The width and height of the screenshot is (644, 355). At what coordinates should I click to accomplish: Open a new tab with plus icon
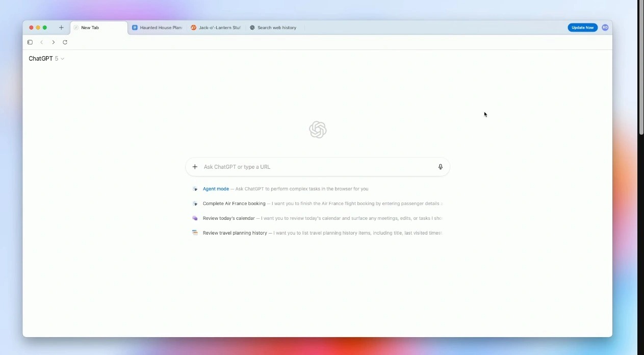61,28
